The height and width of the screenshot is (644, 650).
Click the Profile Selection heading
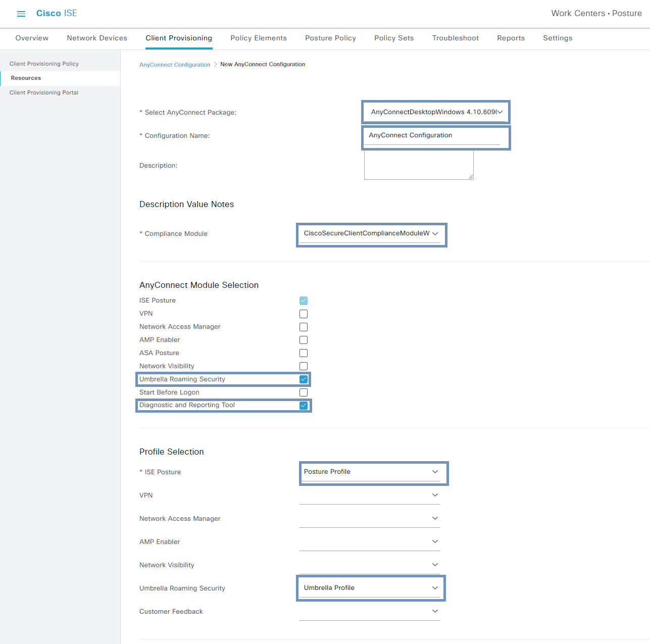(172, 452)
